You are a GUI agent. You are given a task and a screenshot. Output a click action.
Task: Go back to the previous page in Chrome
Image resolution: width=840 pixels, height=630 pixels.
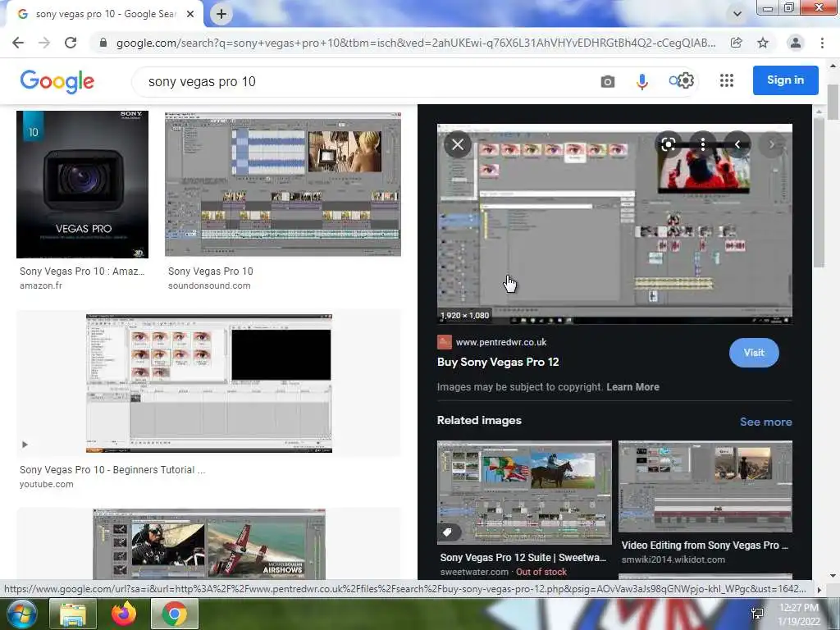point(18,43)
